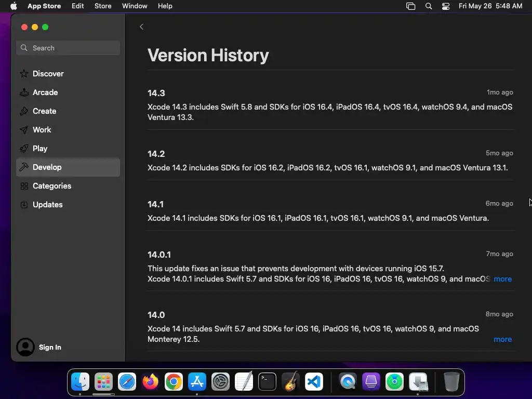Viewport: 532px width, 399px height.
Task: Expand 14.0 notes with more link
Action: [502, 339]
